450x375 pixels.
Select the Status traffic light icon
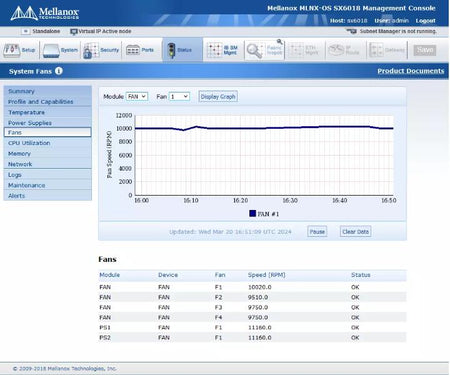(171, 50)
